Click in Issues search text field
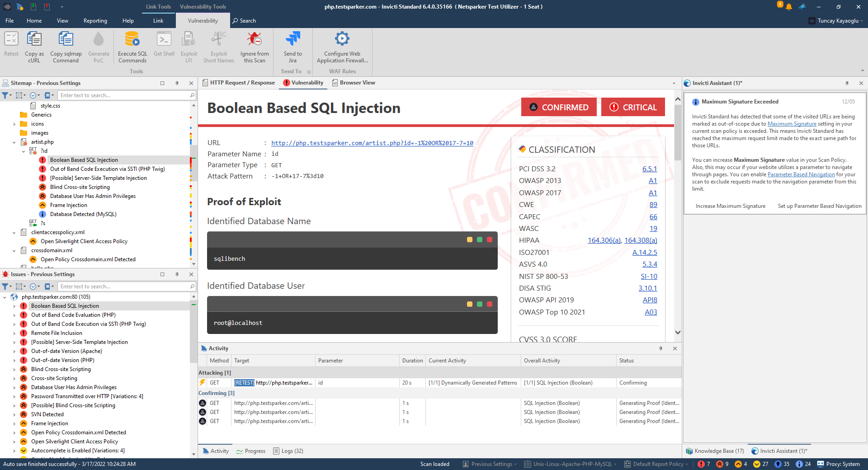This screenshot has width=868, height=470. click(124, 287)
